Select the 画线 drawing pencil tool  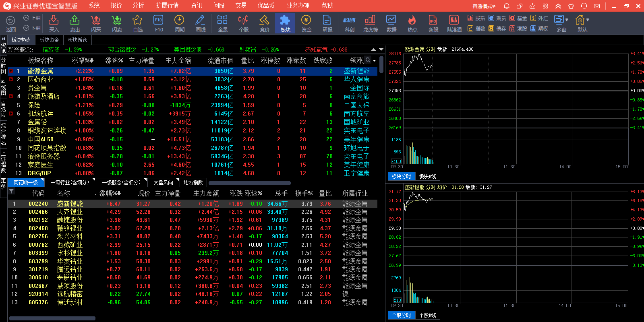[x=201, y=23]
